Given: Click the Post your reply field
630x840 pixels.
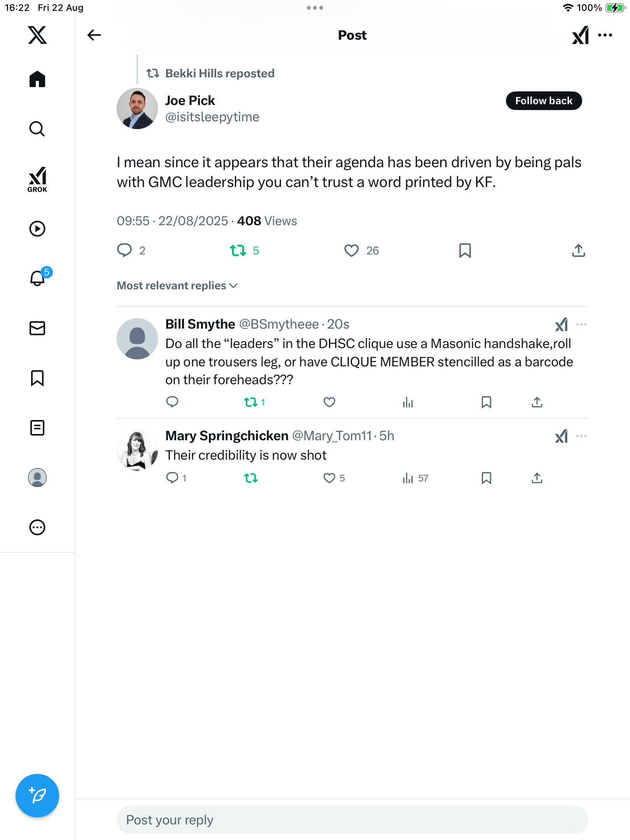Looking at the screenshot, I should click(352, 820).
